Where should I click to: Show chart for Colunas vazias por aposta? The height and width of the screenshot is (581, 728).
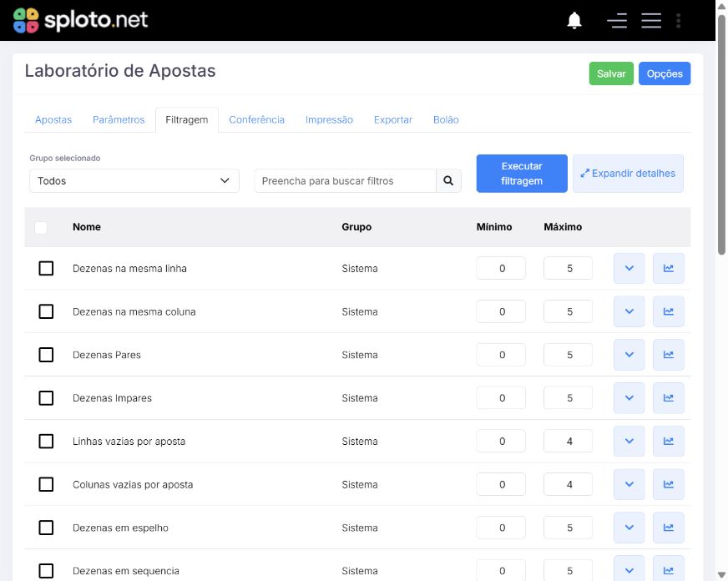668,484
